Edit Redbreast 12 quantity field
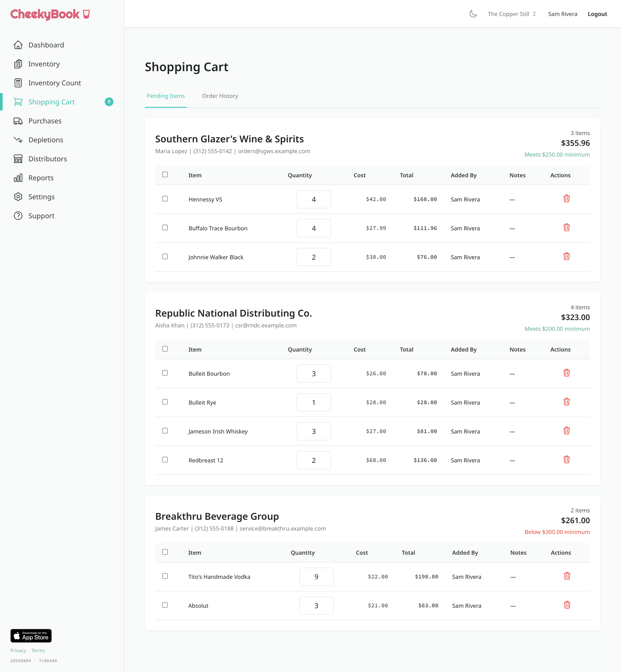Viewport: 621px width, 672px height. [x=314, y=460]
